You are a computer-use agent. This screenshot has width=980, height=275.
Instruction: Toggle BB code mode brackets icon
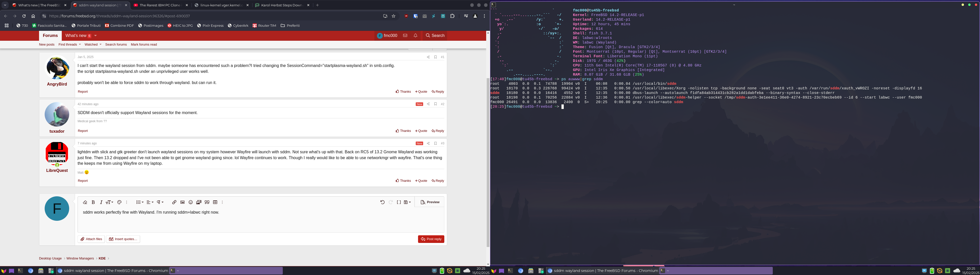pyautogui.click(x=399, y=202)
